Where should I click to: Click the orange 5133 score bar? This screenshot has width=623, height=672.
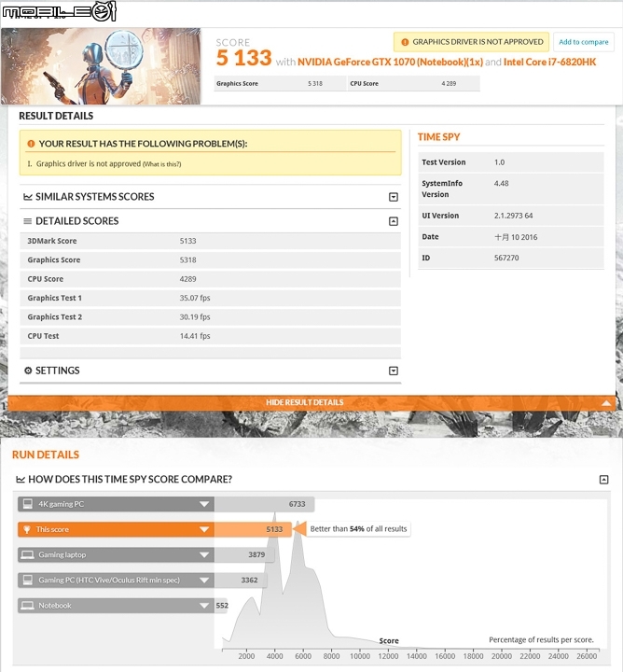253,529
